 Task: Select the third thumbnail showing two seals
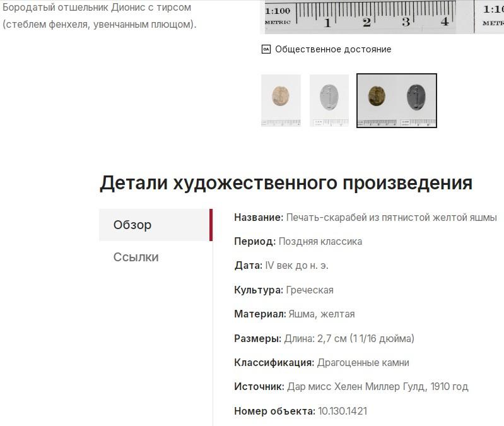coord(396,100)
